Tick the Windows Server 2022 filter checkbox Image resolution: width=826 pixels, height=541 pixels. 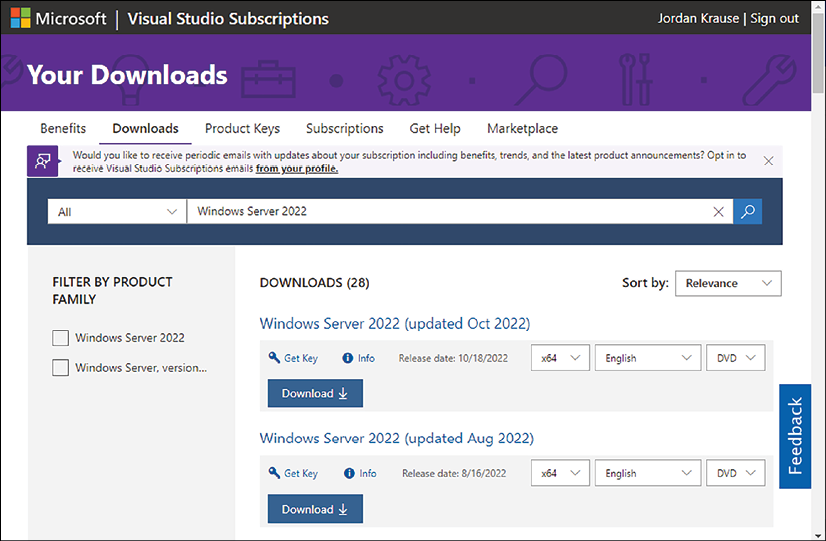point(61,338)
